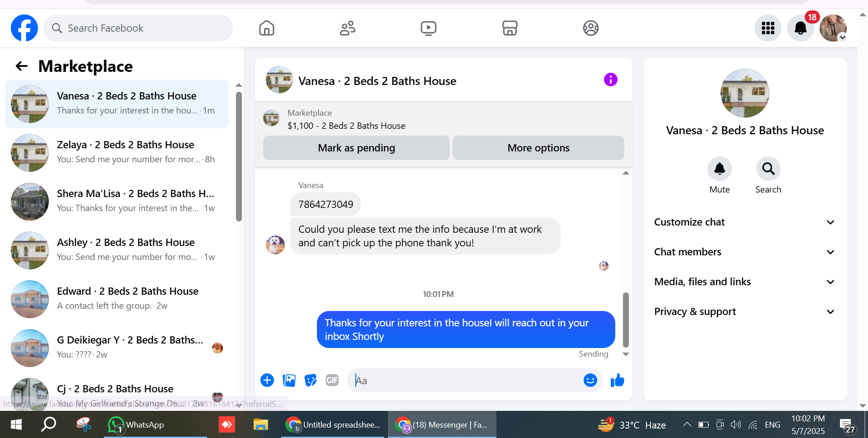
Task: Click the purple conversation info icon
Action: tap(611, 80)
